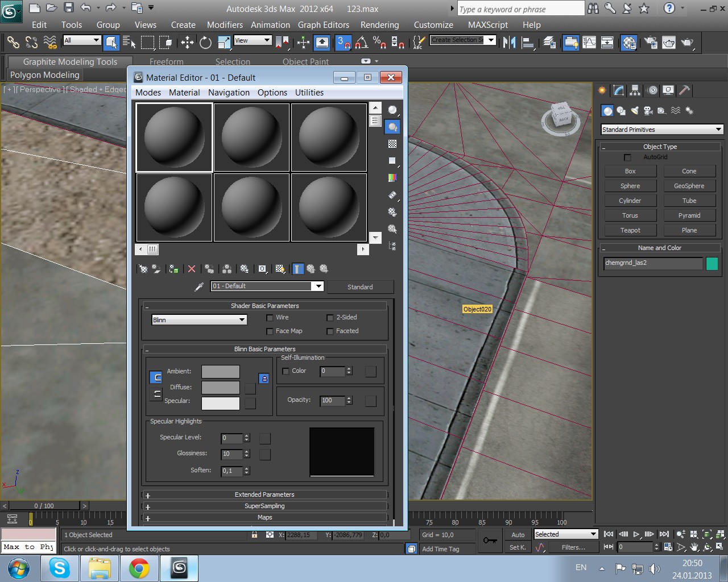The width and height of the screenshot is (728, 582).
Task: Click the Play Animation button
Action: point(636,534)
